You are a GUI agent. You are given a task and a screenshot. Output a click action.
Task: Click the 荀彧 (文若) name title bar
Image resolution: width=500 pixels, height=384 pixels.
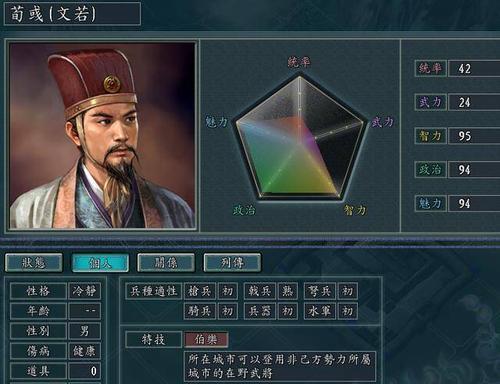point(72,14)
